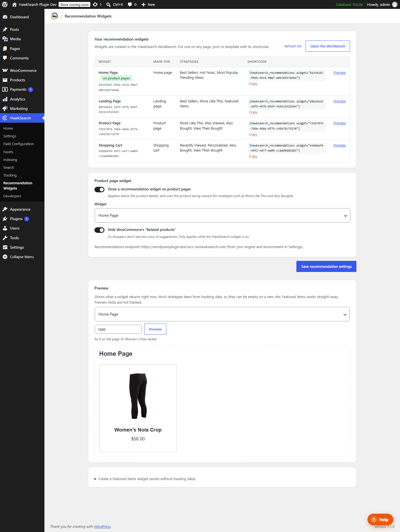Open the HawkSearch Home submenu item
The height and width of the screenshot is (532, 400).
point(8,128)
